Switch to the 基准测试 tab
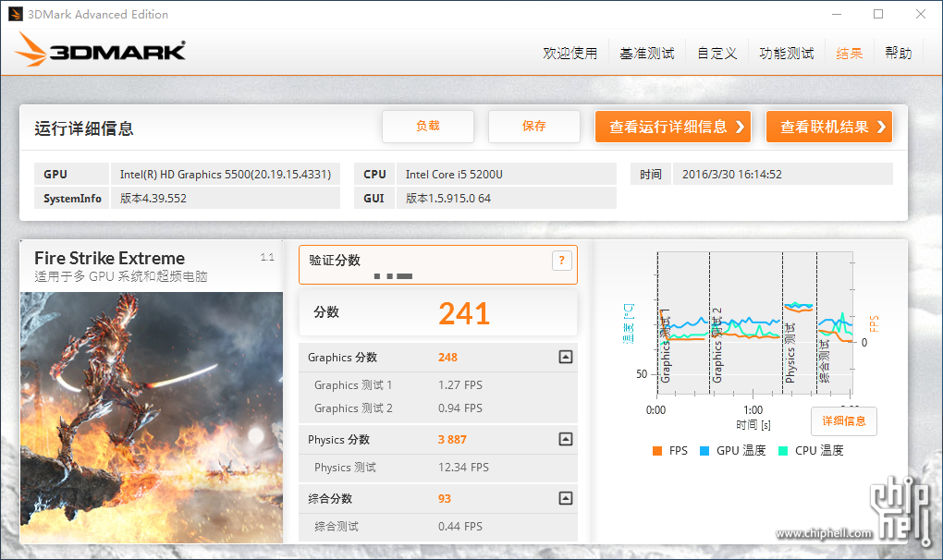 pos(647,53)
